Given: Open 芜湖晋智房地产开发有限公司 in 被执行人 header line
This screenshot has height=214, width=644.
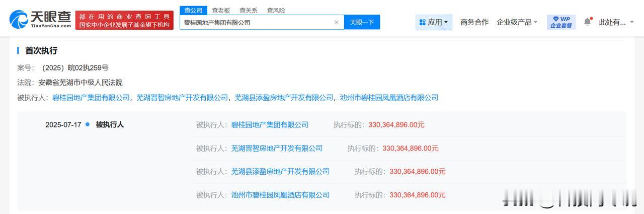Looking at the screenshot, I should tap(182, 97).
